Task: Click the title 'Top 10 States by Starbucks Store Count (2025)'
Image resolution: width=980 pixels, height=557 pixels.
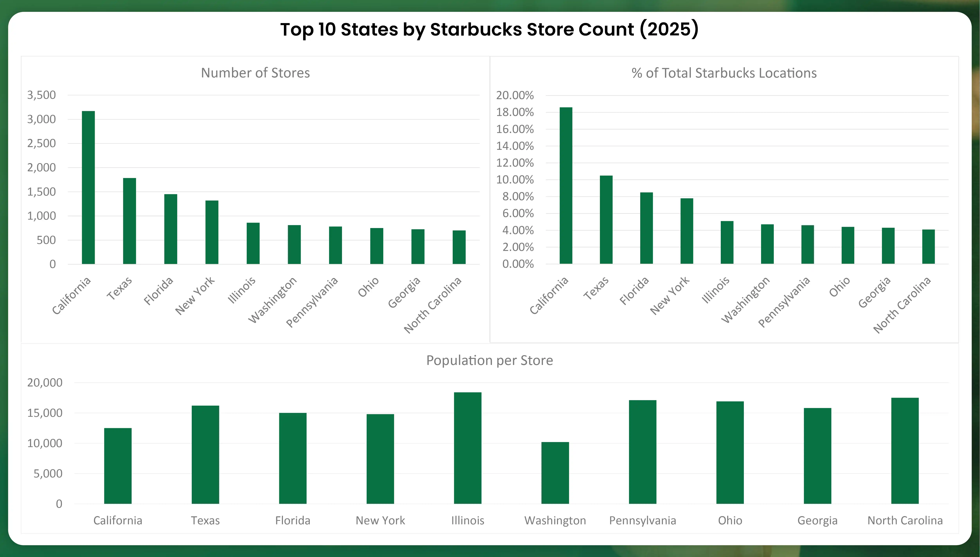Action: pos(490,30)
